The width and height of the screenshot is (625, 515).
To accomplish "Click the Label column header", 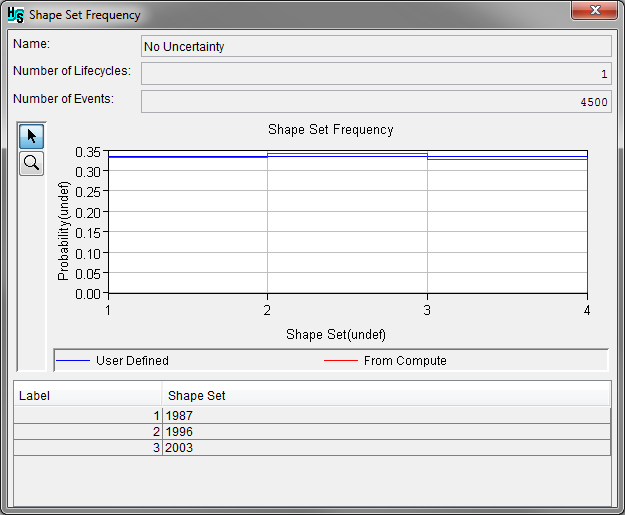I will [x=88, y=395].
